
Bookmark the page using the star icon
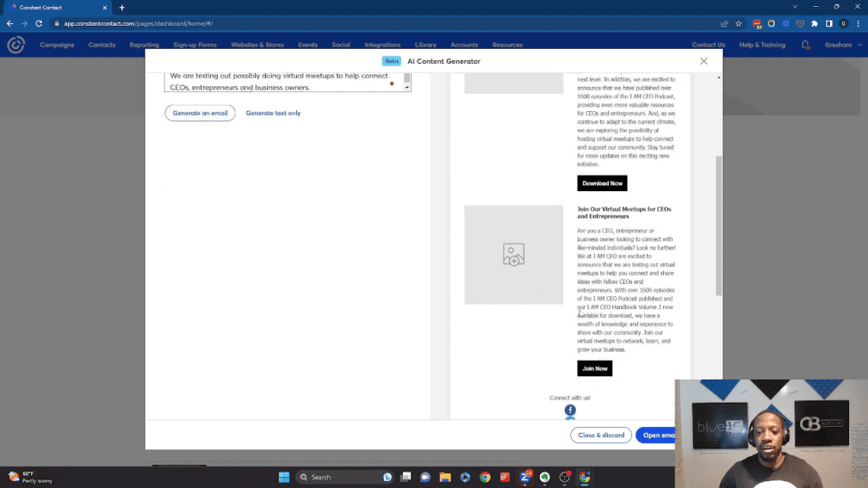pos(739,24)
